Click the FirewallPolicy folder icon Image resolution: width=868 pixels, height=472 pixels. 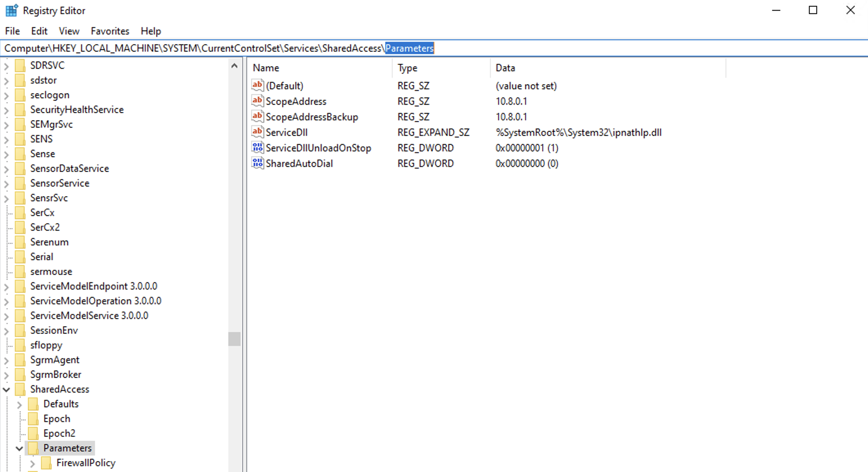pos(46,463)
